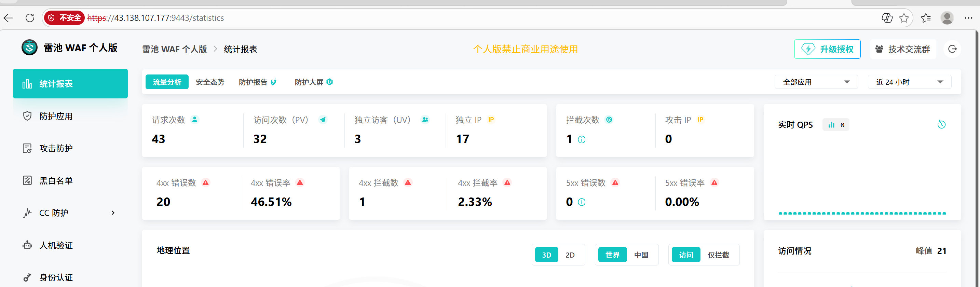The height and width of the screenshot is (287, 980).
Task: Open 统计报表 in the sidebar
Action: [70, 84]
